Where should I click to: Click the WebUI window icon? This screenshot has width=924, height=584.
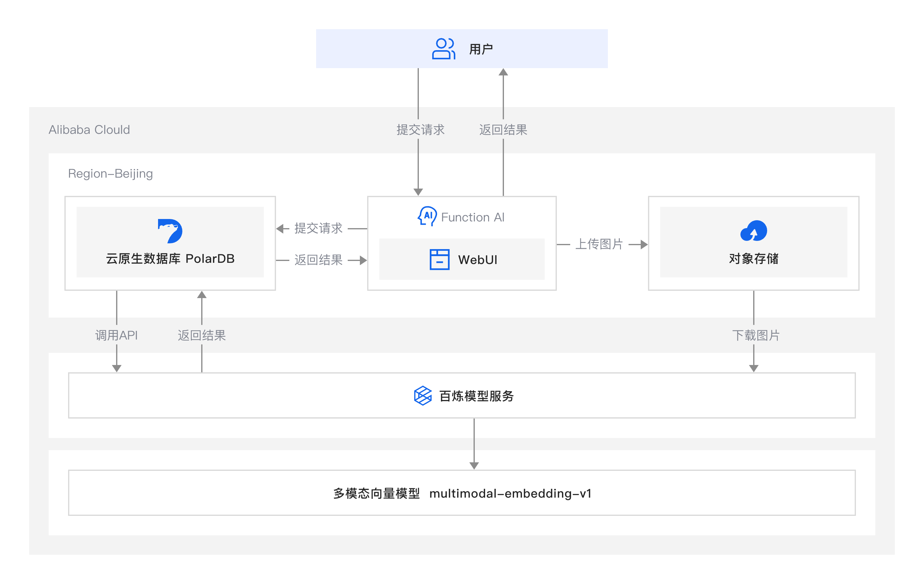coord(440,259)
